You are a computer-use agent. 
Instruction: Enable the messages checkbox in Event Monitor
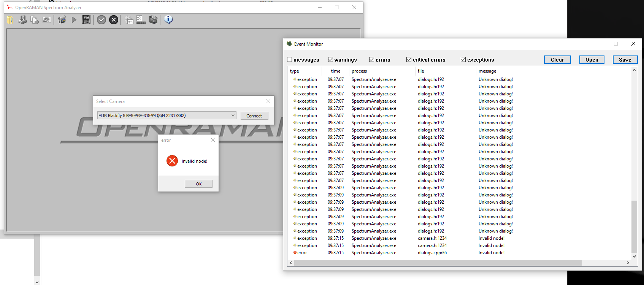tap(290, 60)
